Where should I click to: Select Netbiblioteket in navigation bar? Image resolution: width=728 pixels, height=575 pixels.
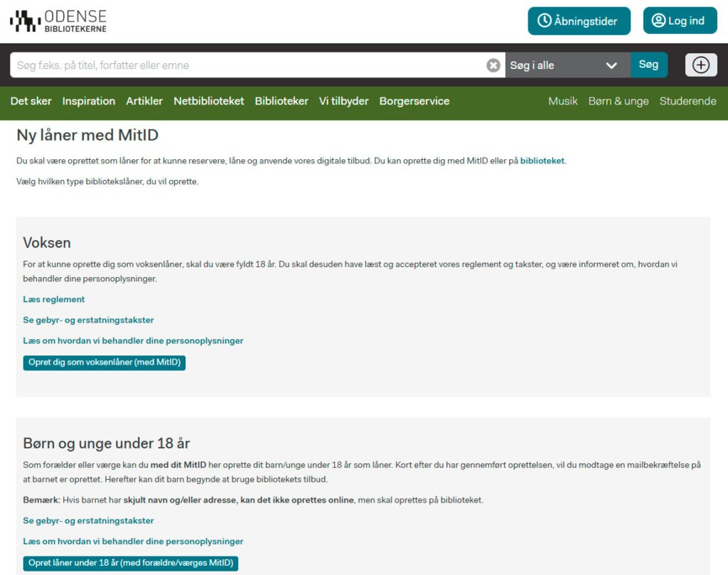tap(208, 101)
